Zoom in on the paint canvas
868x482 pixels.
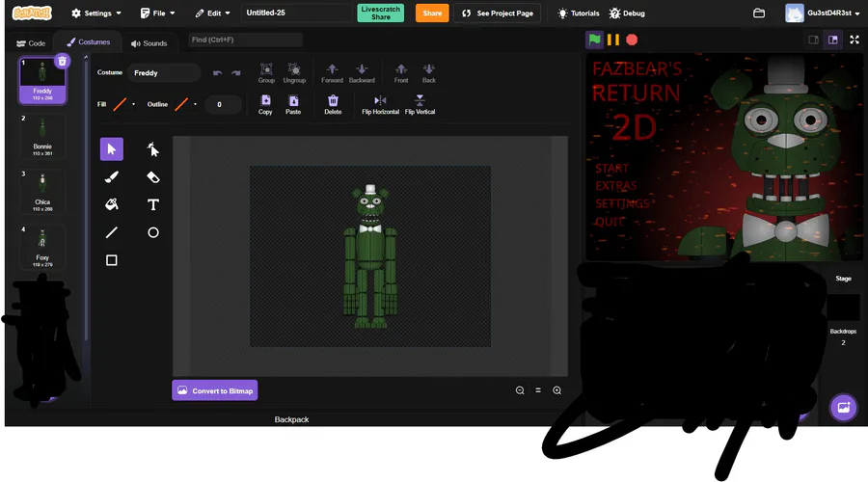(556, 390)
